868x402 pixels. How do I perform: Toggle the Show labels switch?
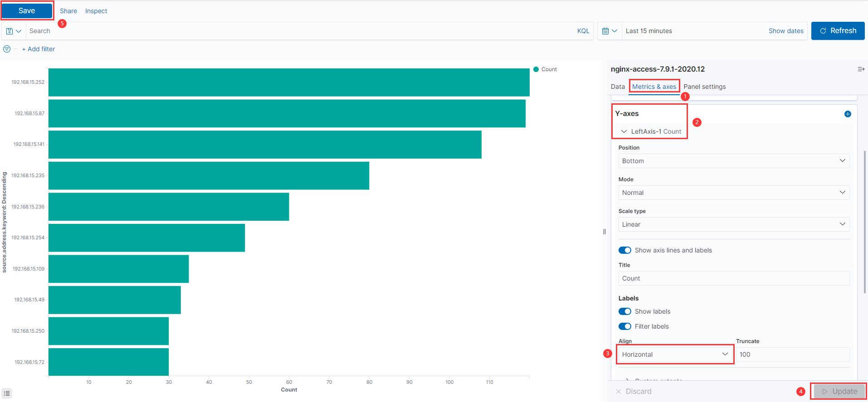tap(625, 311)
